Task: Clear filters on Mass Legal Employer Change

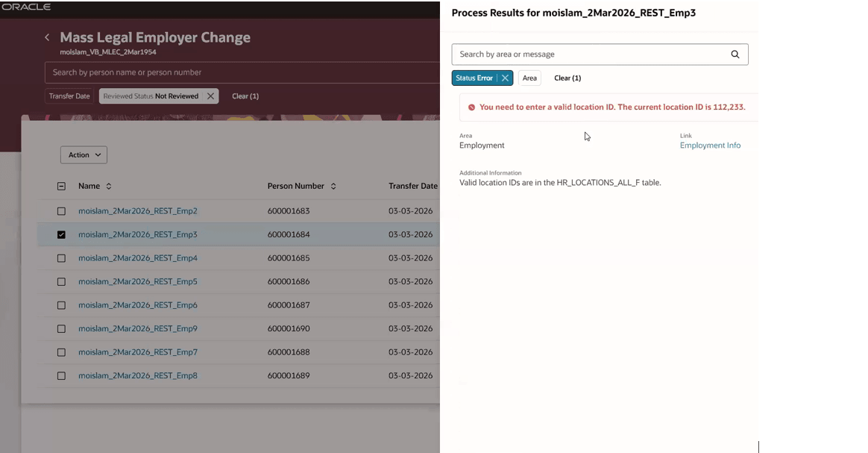Action: (245, 96)
